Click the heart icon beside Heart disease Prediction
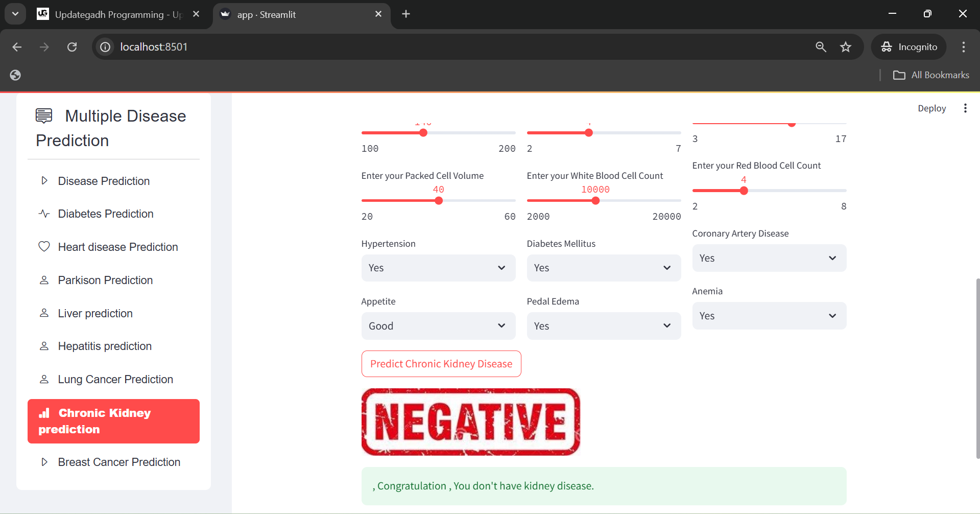Screen dimensions: 980x514 [x=44, y=247]
